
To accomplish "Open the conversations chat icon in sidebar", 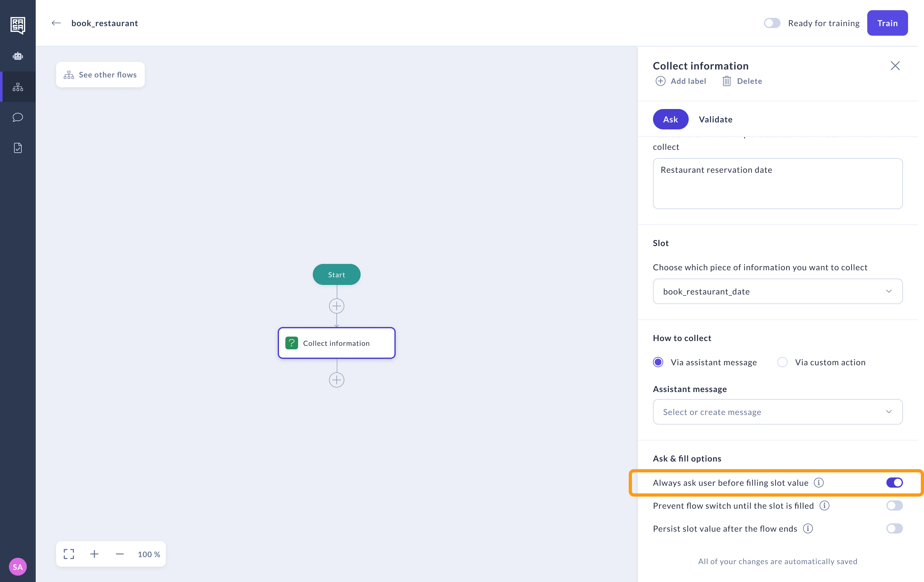I will tap(18, 117).
